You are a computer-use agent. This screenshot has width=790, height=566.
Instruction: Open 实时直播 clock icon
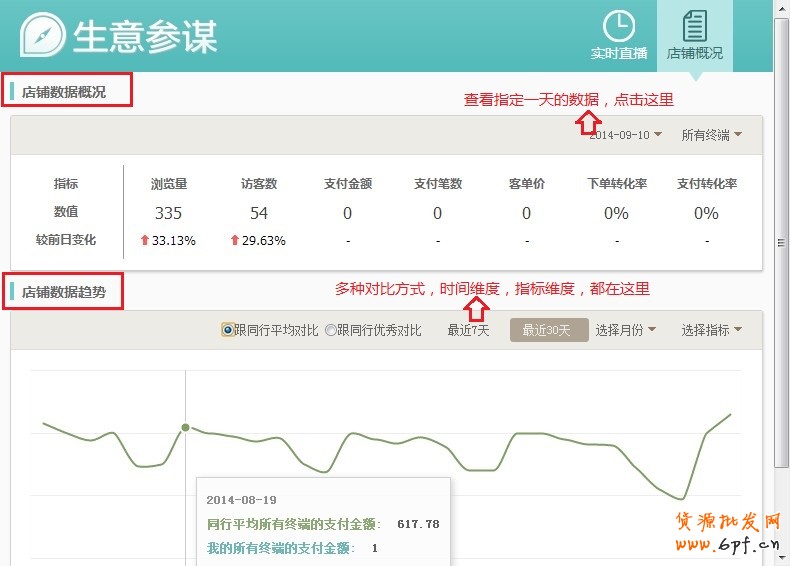click(x=619, y=27)
